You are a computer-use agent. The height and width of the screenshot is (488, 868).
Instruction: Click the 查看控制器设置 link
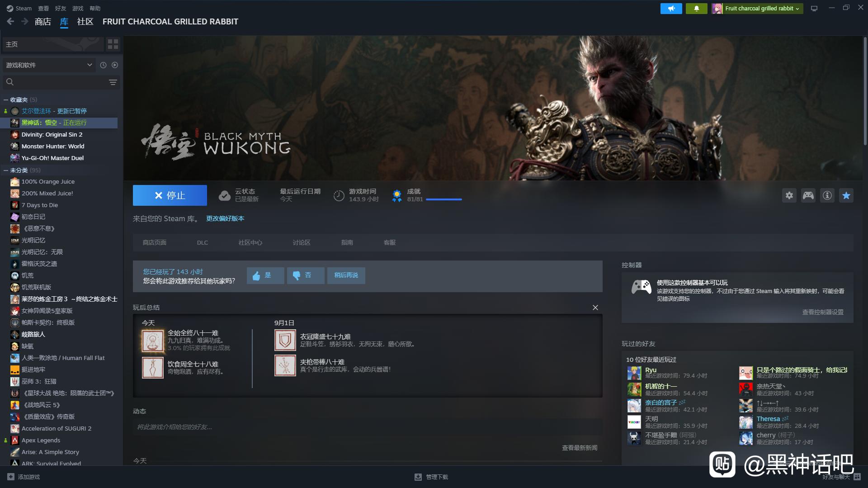[x=823, y=312]
